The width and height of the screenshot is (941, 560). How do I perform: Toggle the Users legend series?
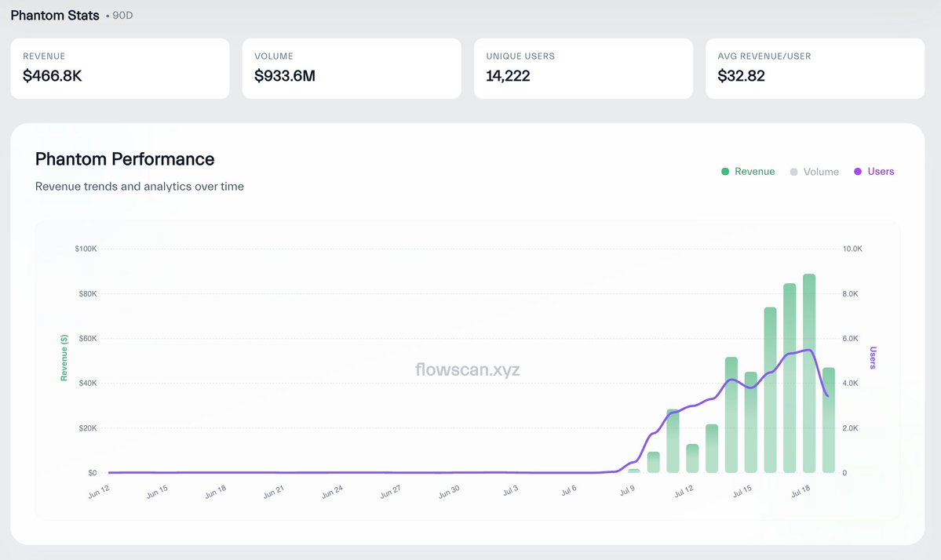coord(874,172)
